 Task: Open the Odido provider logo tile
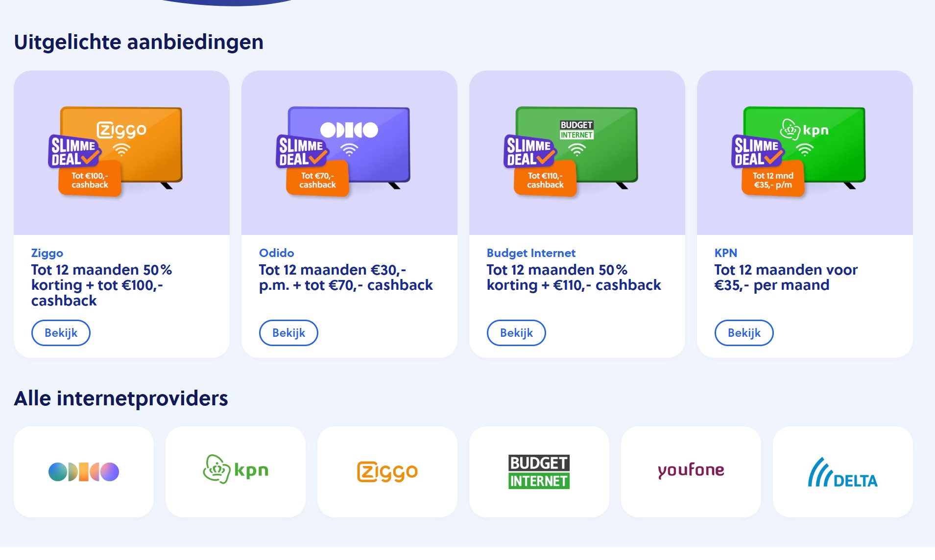point(84,471)
